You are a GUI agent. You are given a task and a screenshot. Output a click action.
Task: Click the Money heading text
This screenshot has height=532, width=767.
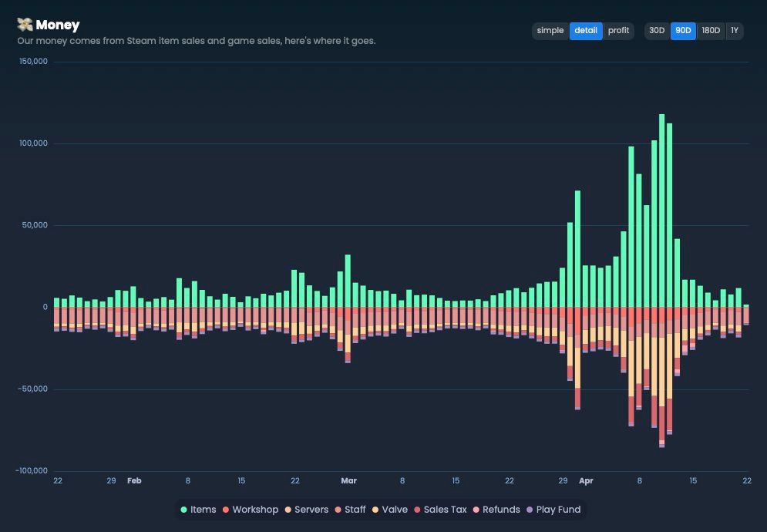click(57, 25)
